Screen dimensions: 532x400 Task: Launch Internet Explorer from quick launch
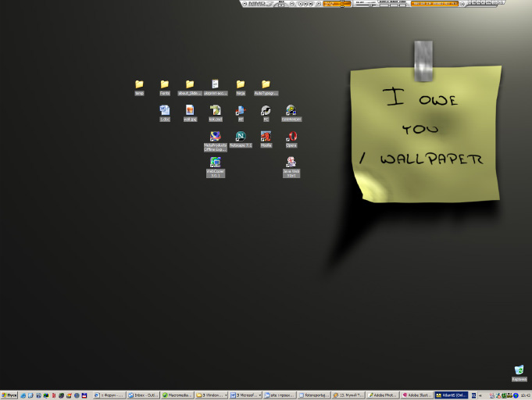click(x=23, y=395)
